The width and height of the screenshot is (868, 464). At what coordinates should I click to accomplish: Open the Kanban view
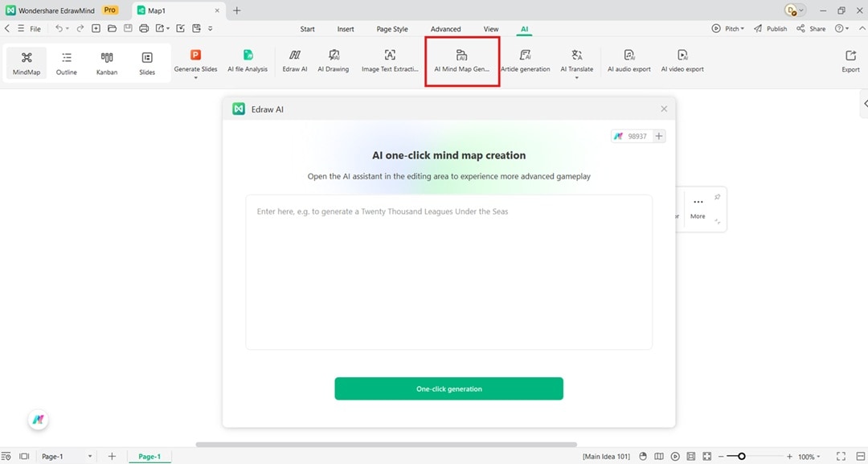[106, 62]
